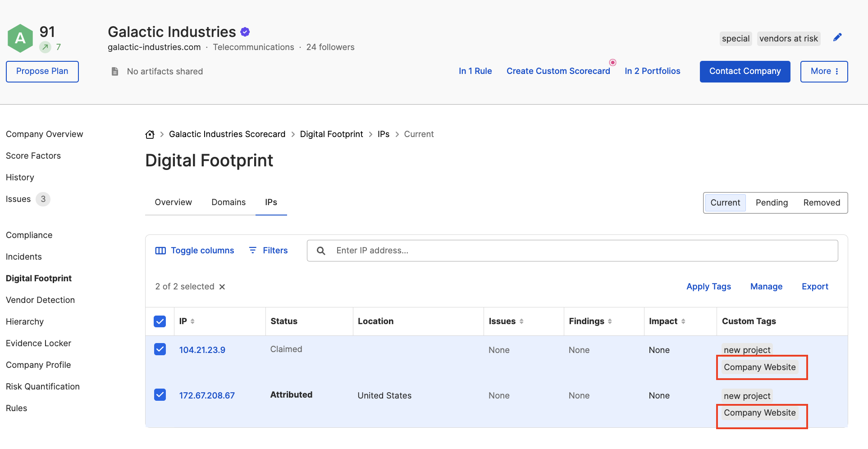
Task: Open the In 2 Portfolios link
Action: pos(653,71)
